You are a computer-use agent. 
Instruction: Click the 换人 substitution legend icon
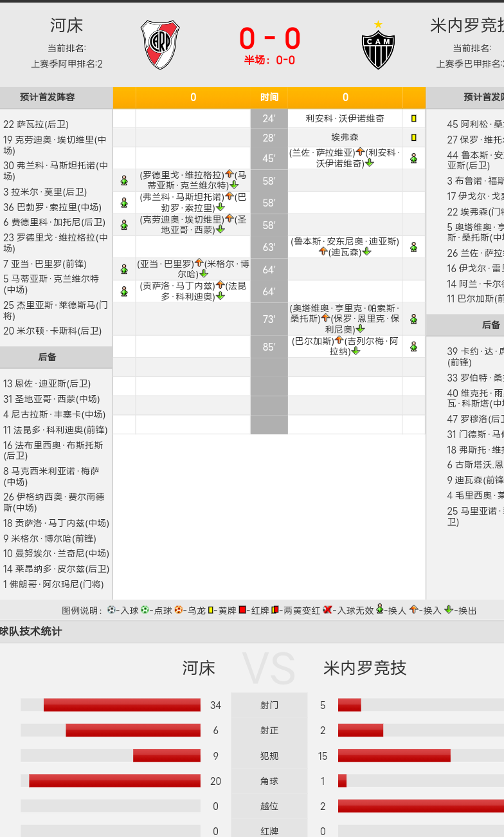379,609
